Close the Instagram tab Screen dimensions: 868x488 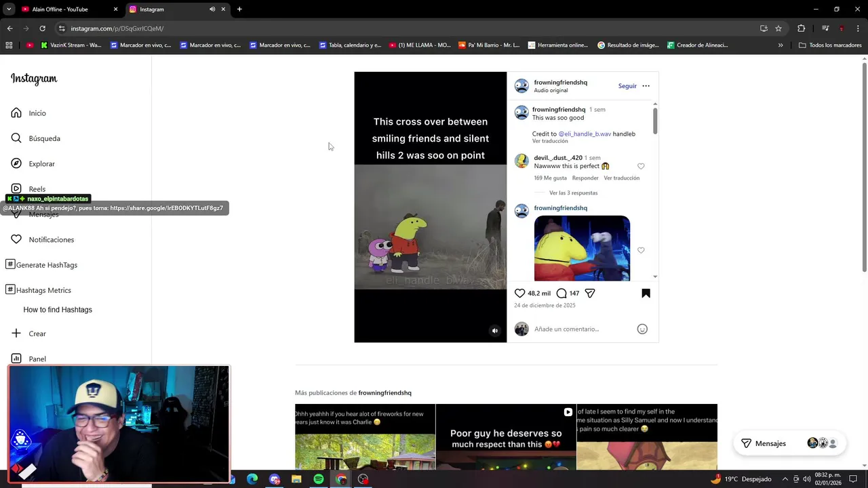(223, 9)
